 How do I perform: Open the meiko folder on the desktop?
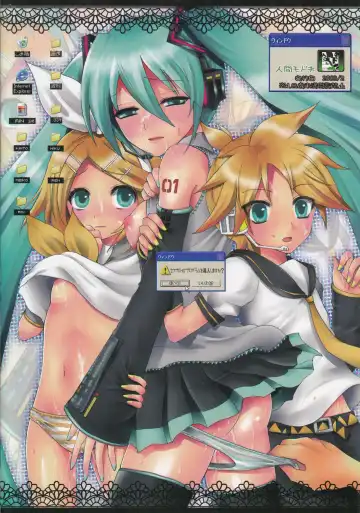coord(22,174)
